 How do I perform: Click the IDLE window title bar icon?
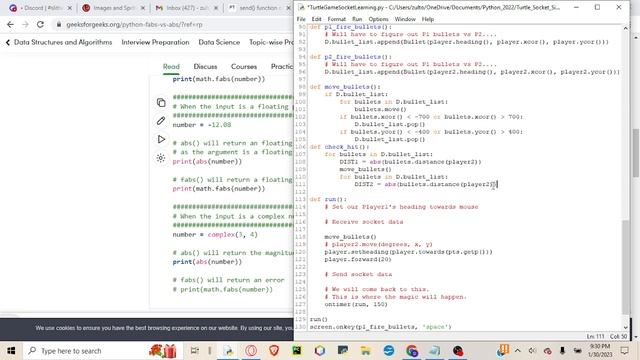pos(301,7)
